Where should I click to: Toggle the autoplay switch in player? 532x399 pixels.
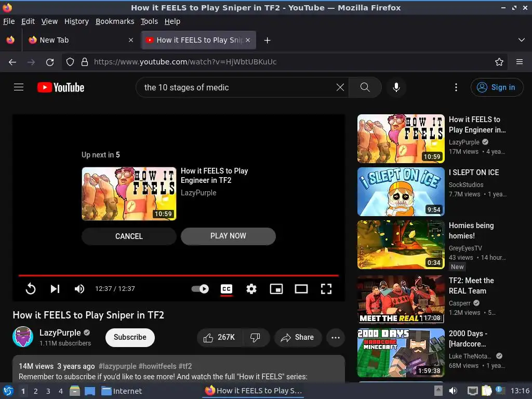200,289
